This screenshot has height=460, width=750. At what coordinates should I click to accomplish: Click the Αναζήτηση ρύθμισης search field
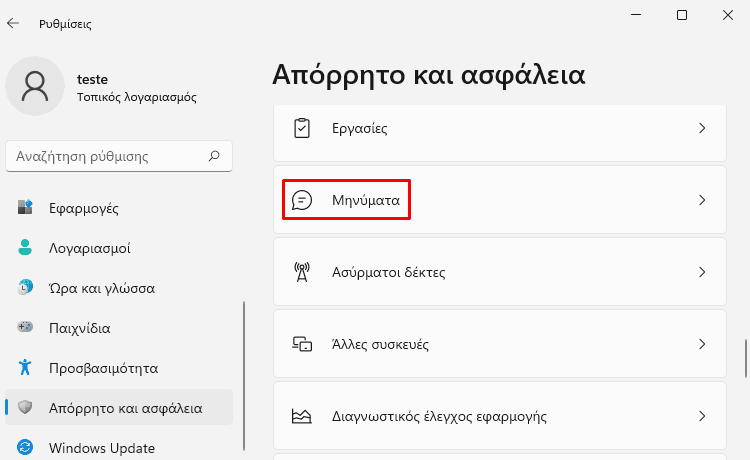click(119, 156)
